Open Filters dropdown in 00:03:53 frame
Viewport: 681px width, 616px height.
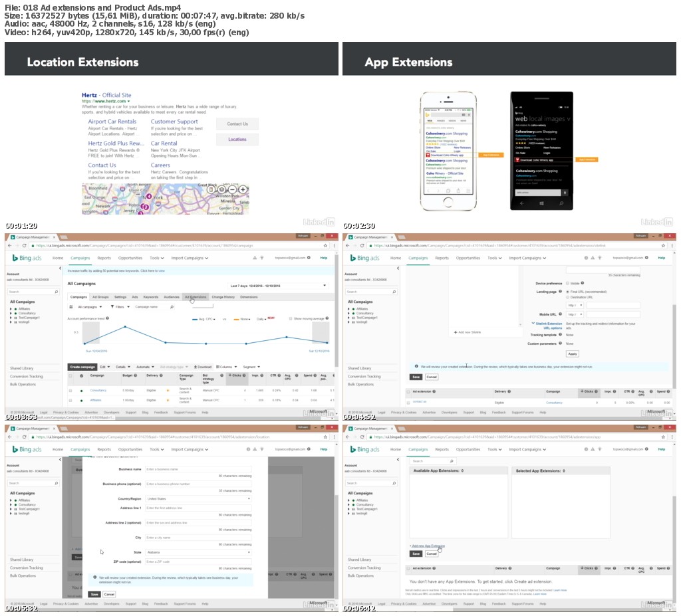coord(120,307)
